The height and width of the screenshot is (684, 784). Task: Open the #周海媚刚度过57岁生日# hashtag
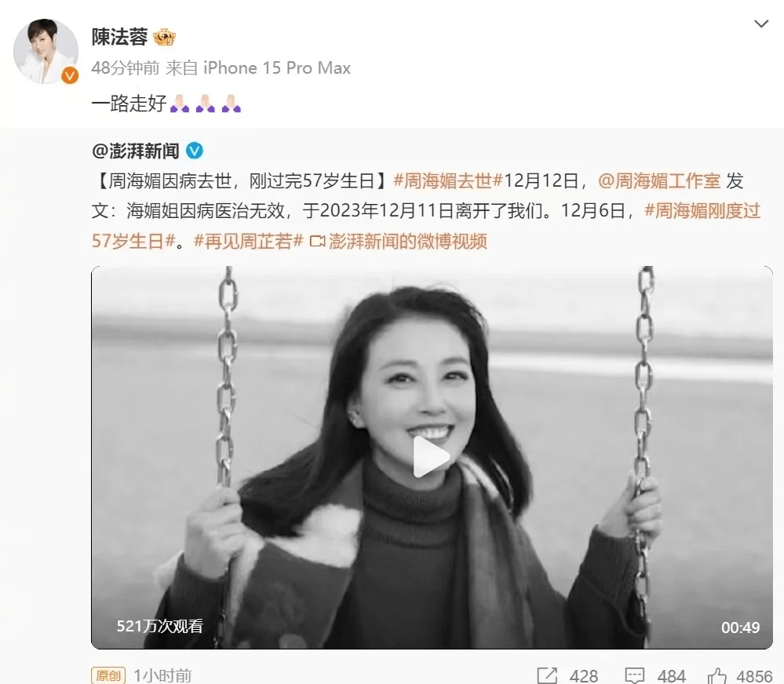click(426, 226)
